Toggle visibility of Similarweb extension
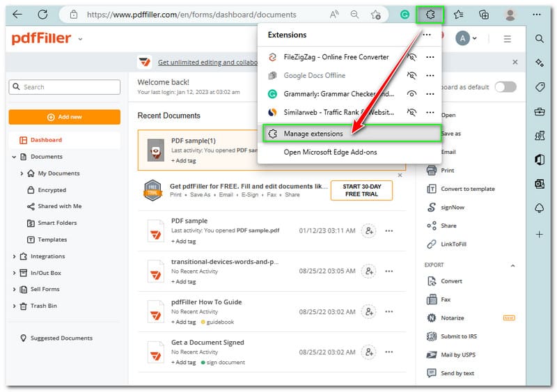557x392 pixels. click(411, 112)
